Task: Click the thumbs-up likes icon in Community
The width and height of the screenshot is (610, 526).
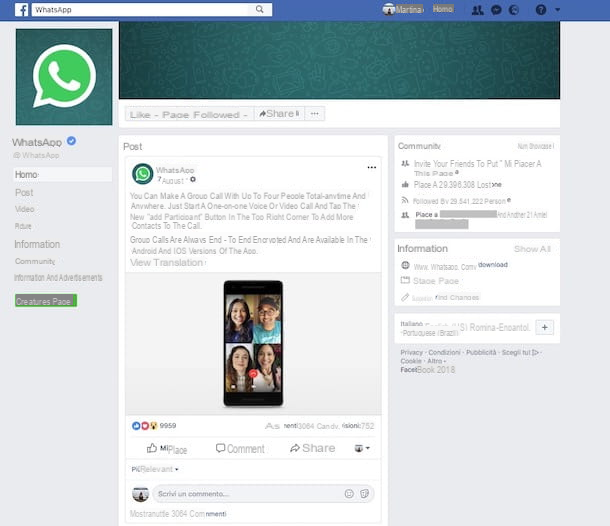Action: (x=405, y=184)
